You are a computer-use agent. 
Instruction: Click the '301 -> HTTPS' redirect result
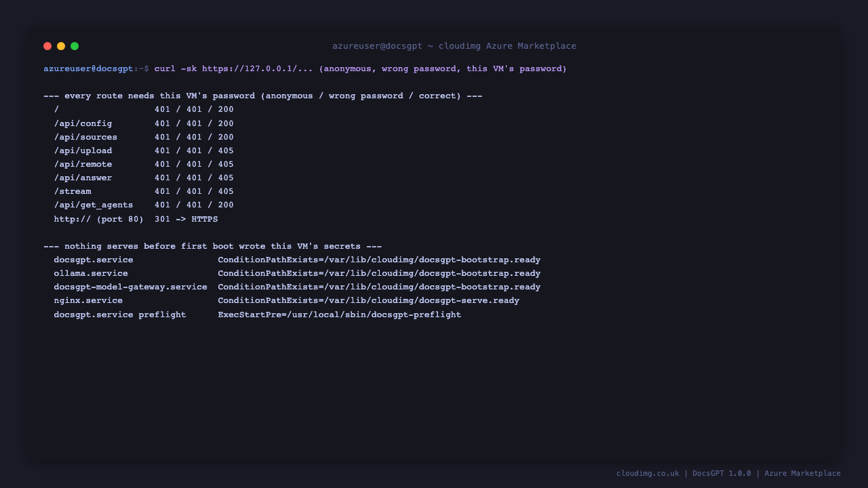point(186,219)
